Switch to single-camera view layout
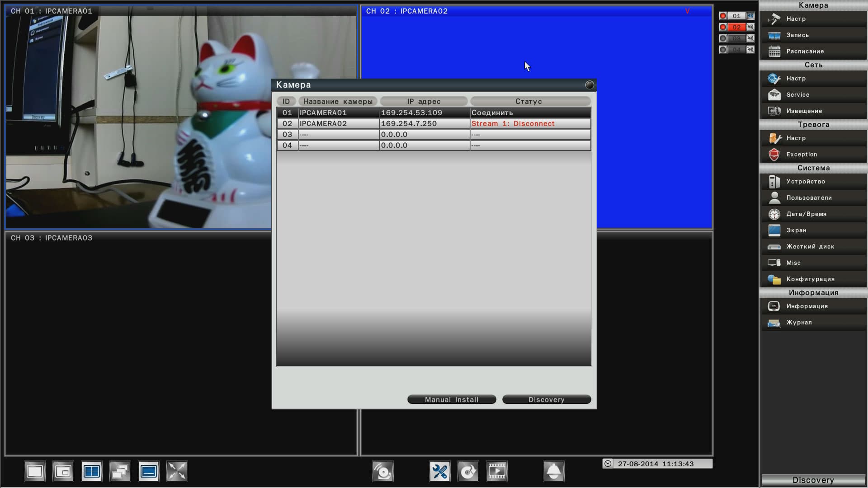The height and width of the screenshot is (488, 868). pyautogui.click(x=35, y=472)
